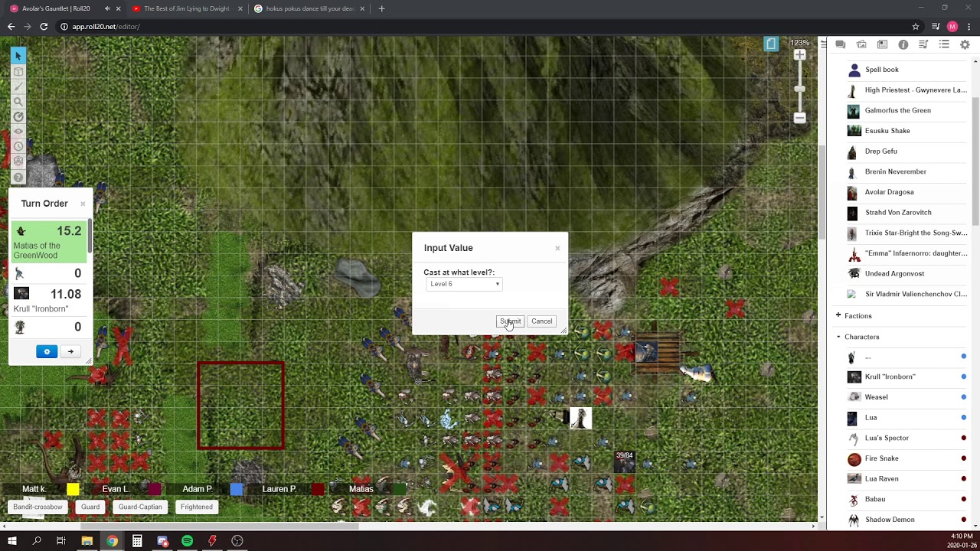
Task: Switch to the Jukebox tab
Action: (923, 44)
